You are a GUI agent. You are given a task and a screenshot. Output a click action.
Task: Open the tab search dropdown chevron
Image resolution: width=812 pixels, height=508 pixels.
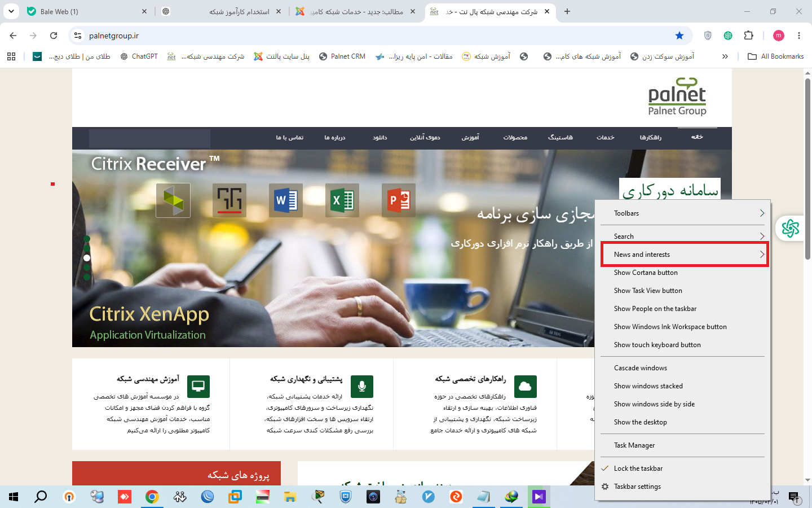(11, 11)
